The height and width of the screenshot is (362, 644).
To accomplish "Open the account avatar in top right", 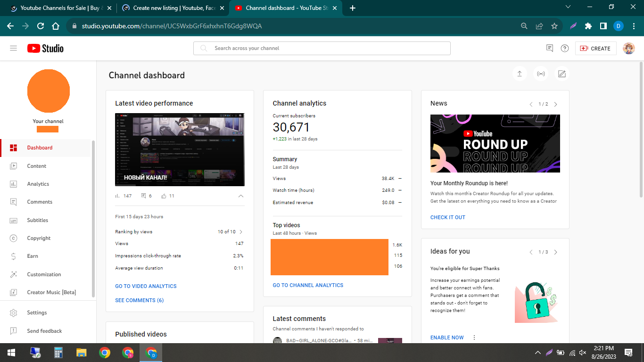I will click(x=628, y=48).
